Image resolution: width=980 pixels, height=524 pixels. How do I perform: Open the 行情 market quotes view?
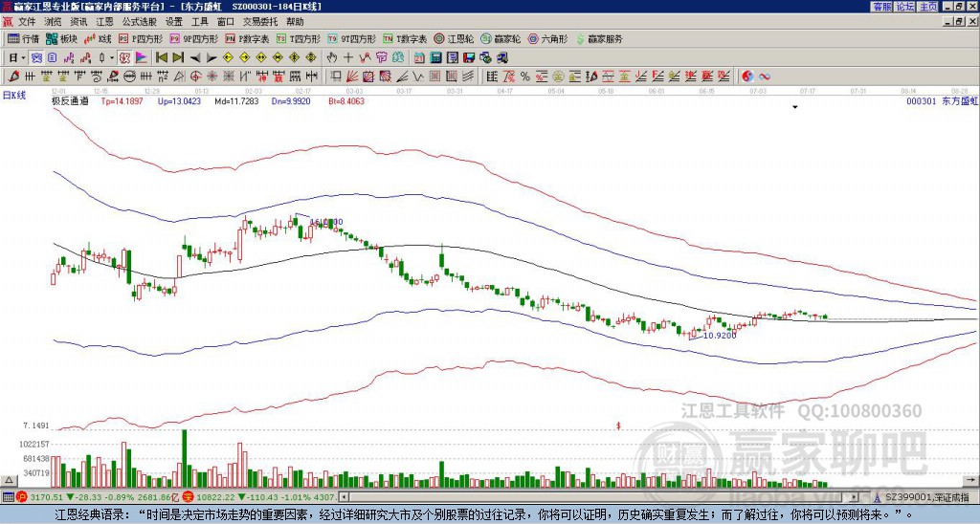pyautogui.click(x=23, y=38)
